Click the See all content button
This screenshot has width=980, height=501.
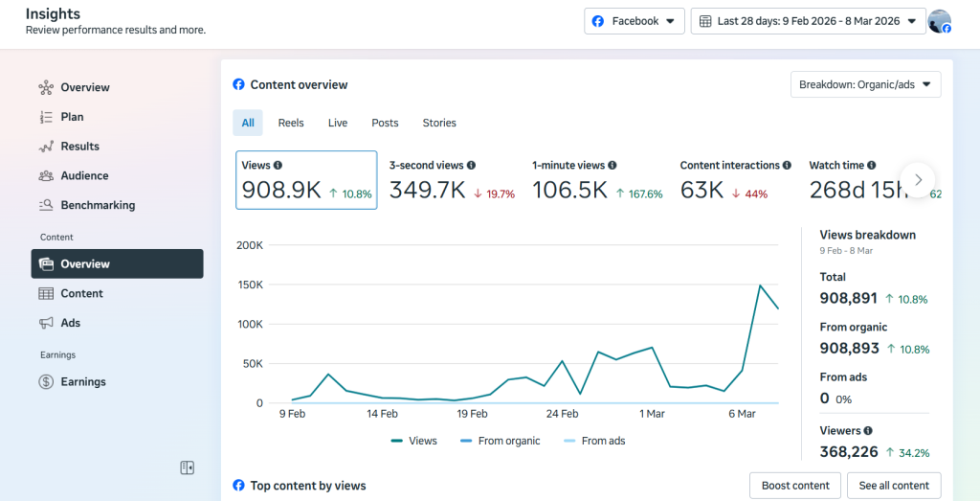[893, 486]
